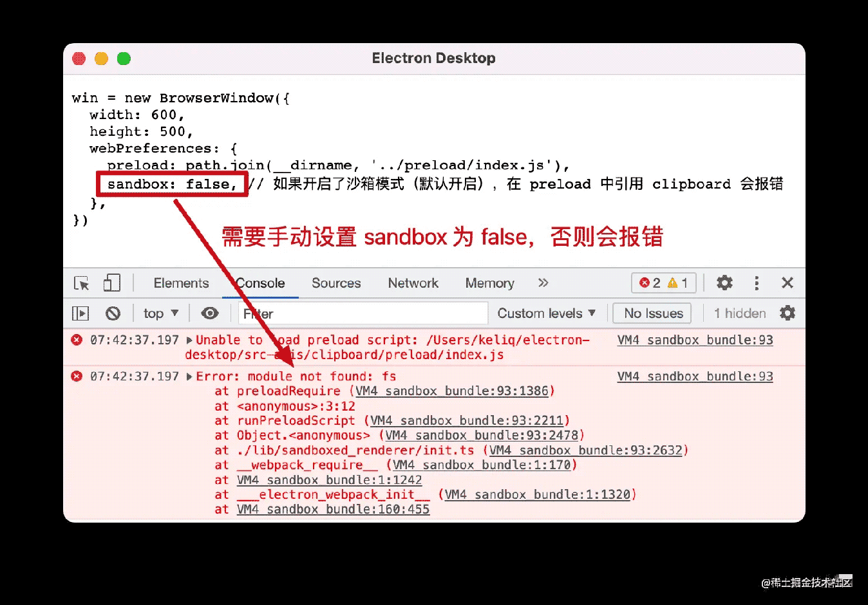Screen dimensions: 868x605
Task: Open the Memory tab
Action: click(x=489, y=283)
